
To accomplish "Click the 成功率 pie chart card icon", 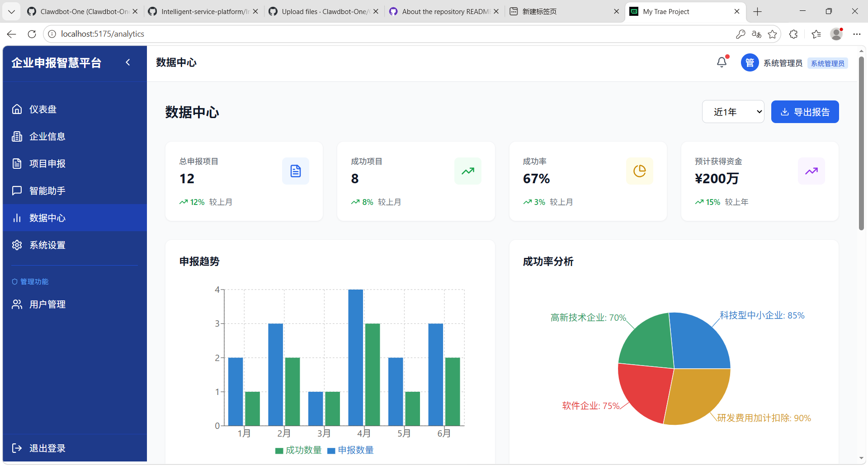I will (x=639, y=171).
